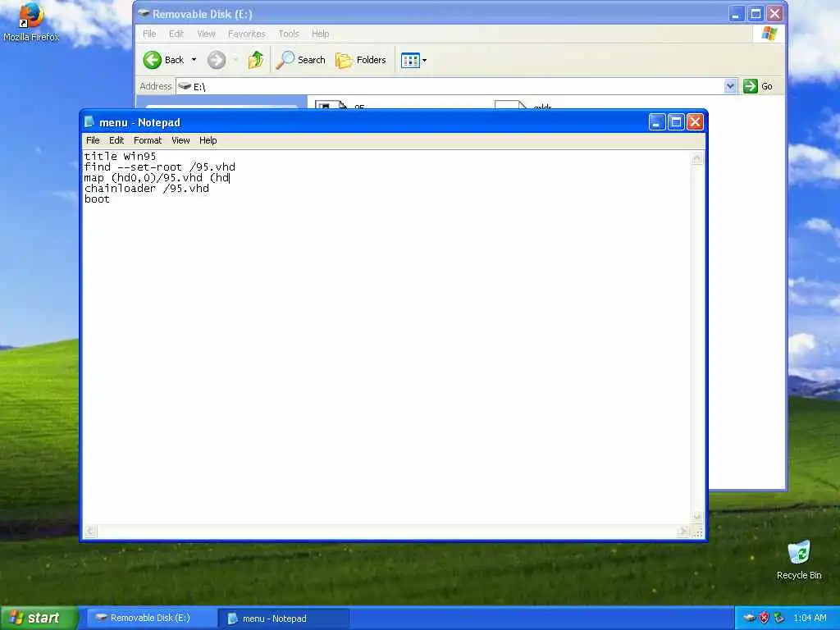Expand the Views dropdown arrow

pos(424,61)
